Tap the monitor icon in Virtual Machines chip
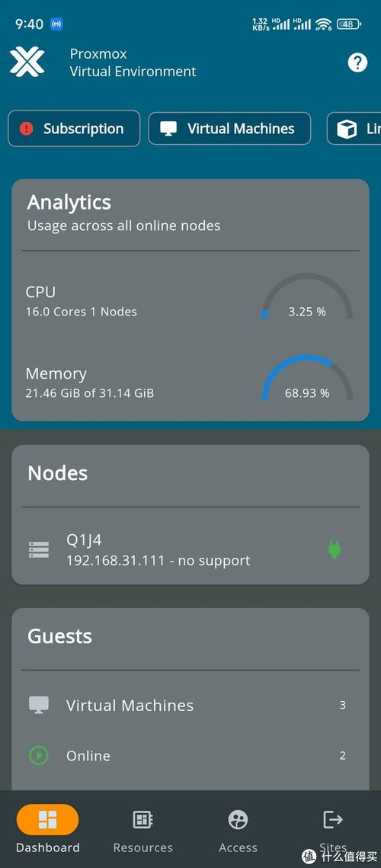The height and width of the screenshot is (868, 381). (168, 129)
